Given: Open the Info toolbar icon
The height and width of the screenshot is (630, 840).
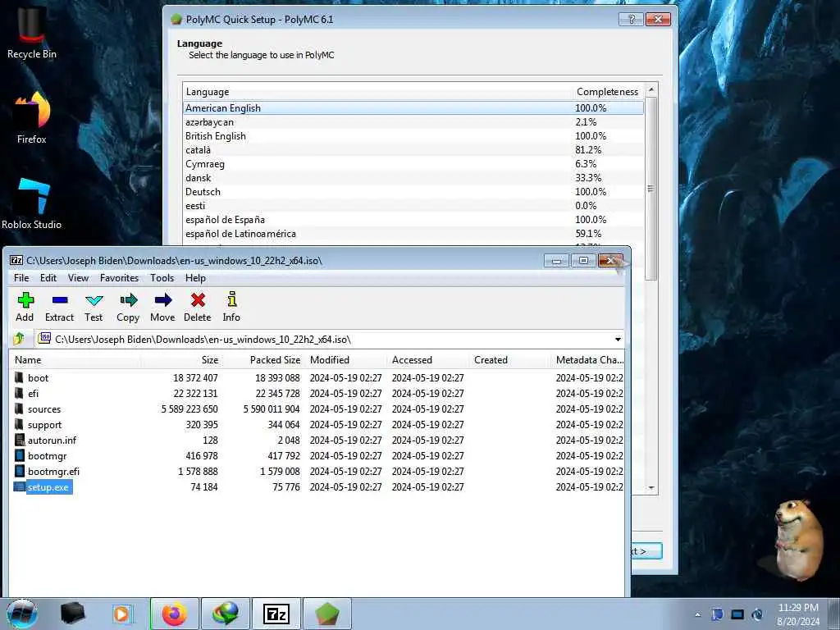Looking at the screenshot, I should (x=231, y=307).
